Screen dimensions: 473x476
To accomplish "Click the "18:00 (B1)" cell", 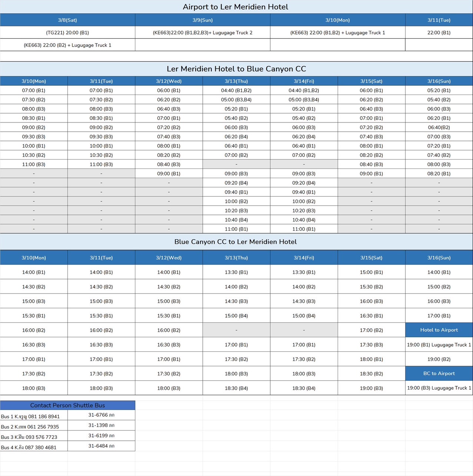I will click(x=371, y=359).
